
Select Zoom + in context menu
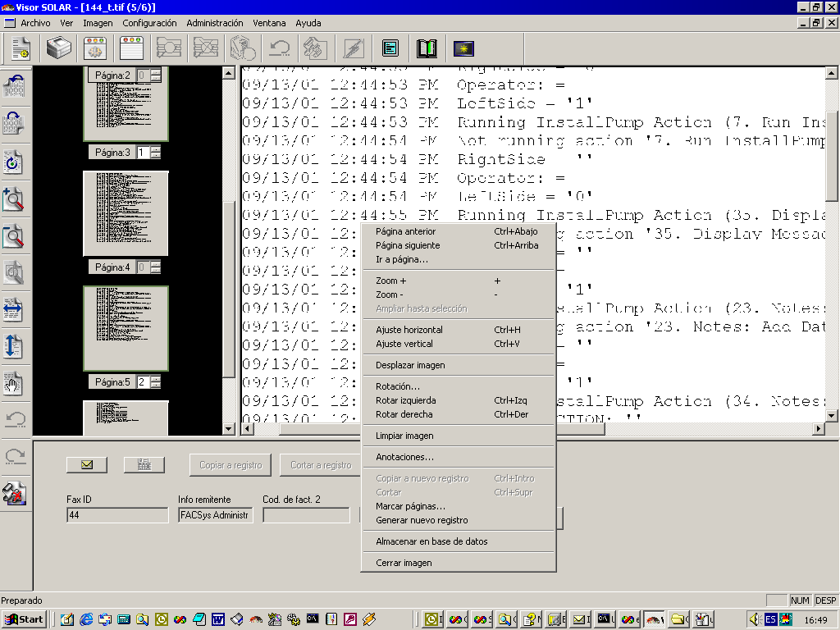(459, 281)
